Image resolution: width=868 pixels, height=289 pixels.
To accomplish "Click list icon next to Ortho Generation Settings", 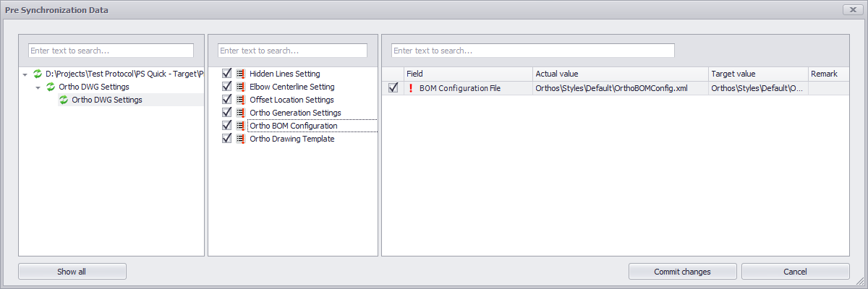I will [240, 113].
